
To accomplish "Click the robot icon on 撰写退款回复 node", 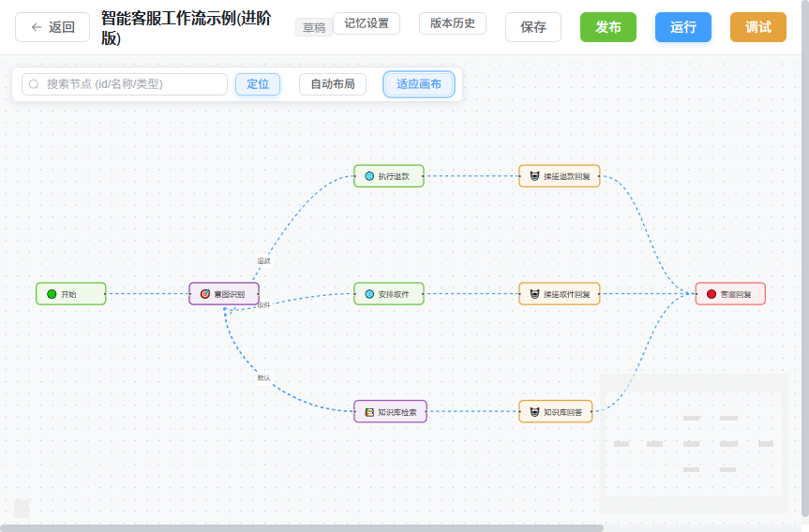I will tap(534, 176).
